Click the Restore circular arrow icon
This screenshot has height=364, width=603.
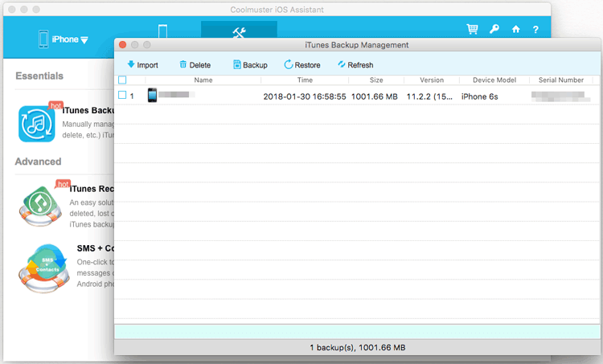[288, 64]
